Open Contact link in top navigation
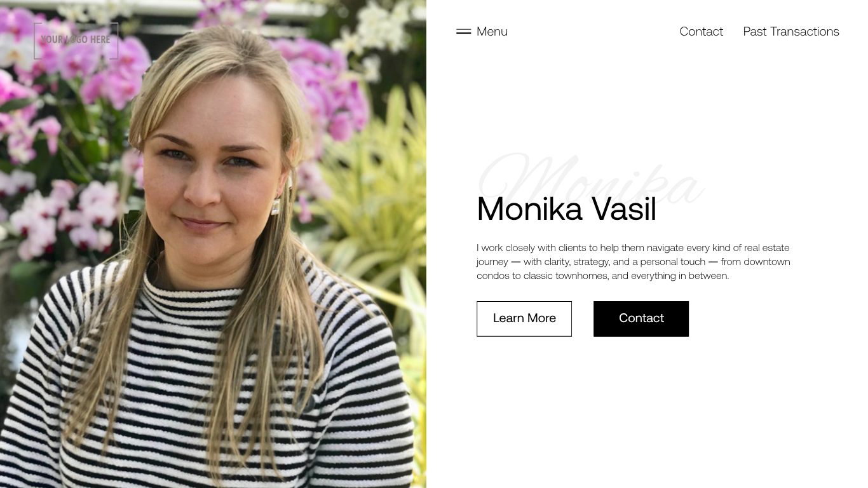 click(x=701, y=31)
